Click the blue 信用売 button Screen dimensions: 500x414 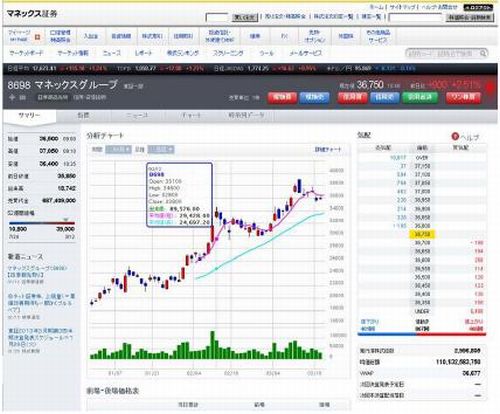coord(385,97)
